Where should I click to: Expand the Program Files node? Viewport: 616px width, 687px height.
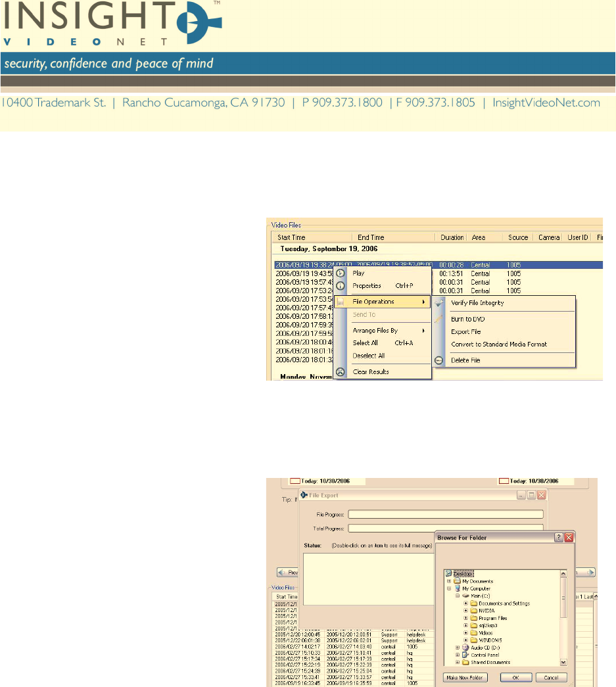465,618
